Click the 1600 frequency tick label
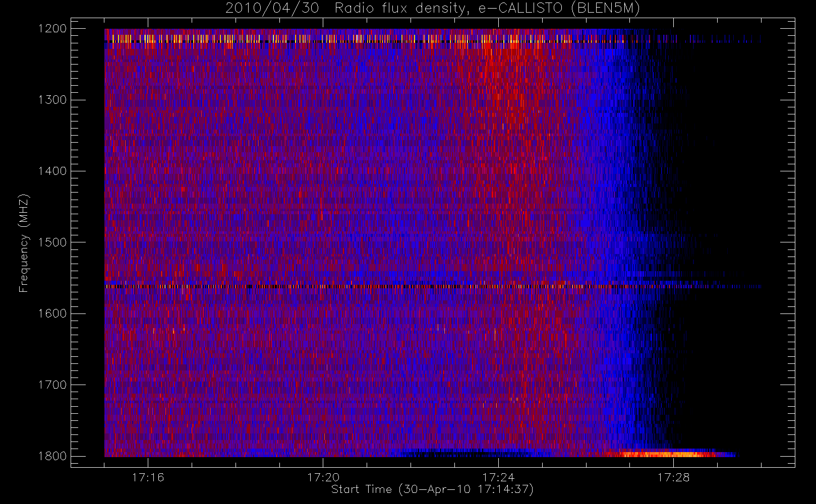This screenshot has width=816, height=504. click(52, 313)
